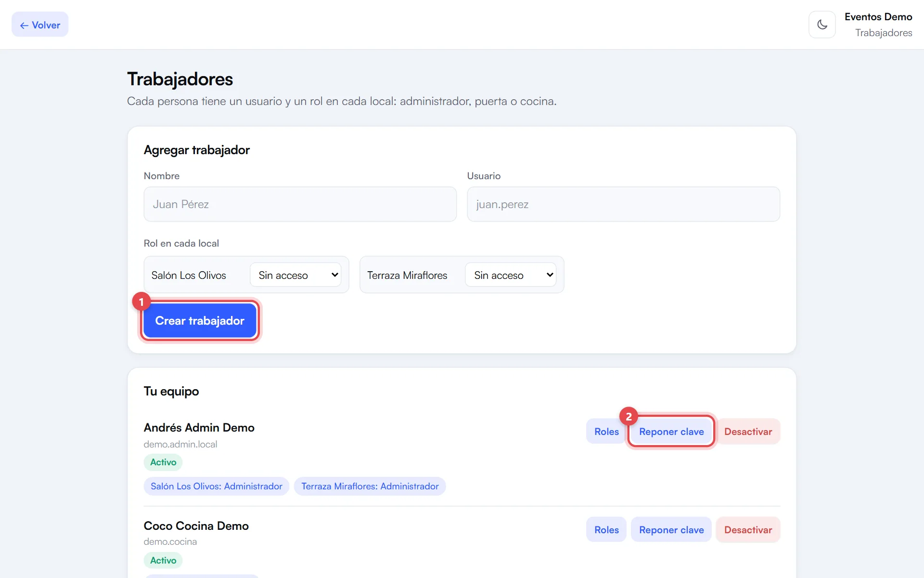
Task: Click the Activo badge under Coco Cocina Demo
Action: [x=163, y=560]
